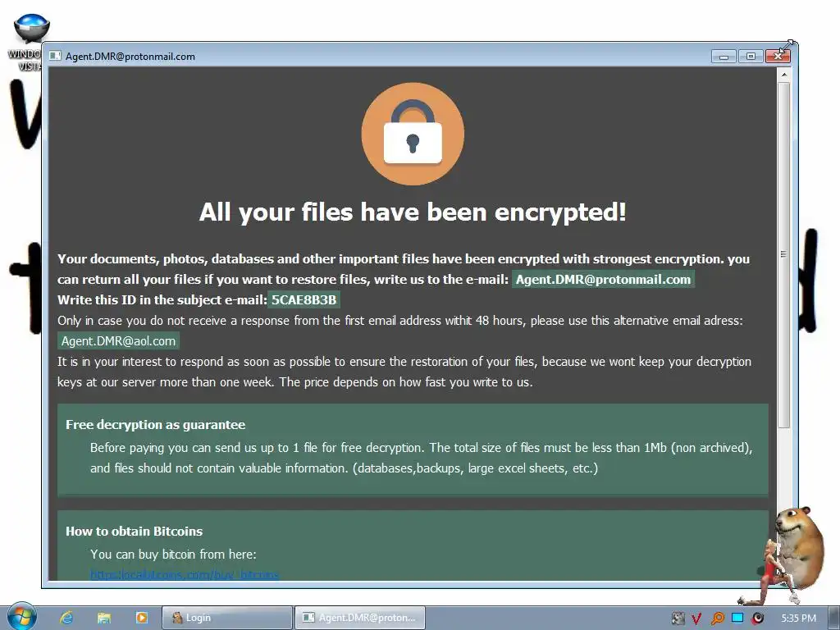The height and width of the screenshot is (630, 840).
Task: Click the Agent.DMR@protonmail.com highlighted address
Action: [603, 279]
